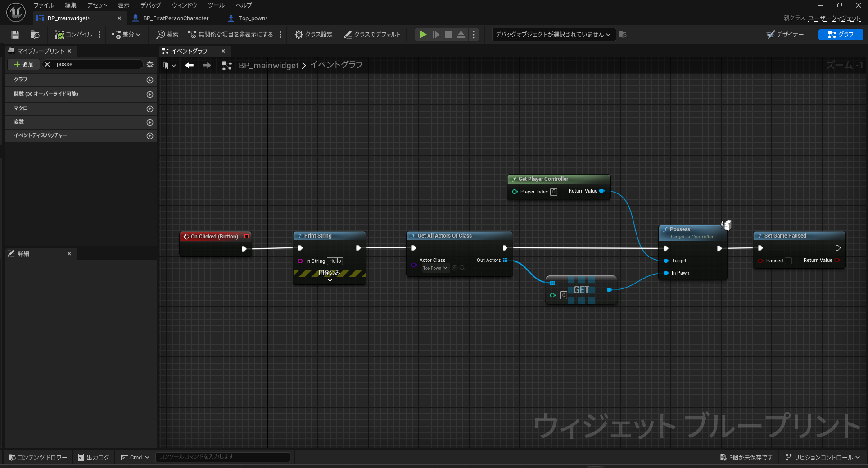Click the console command input field
This screenshot has width=868, height=468.
(222, 457)
